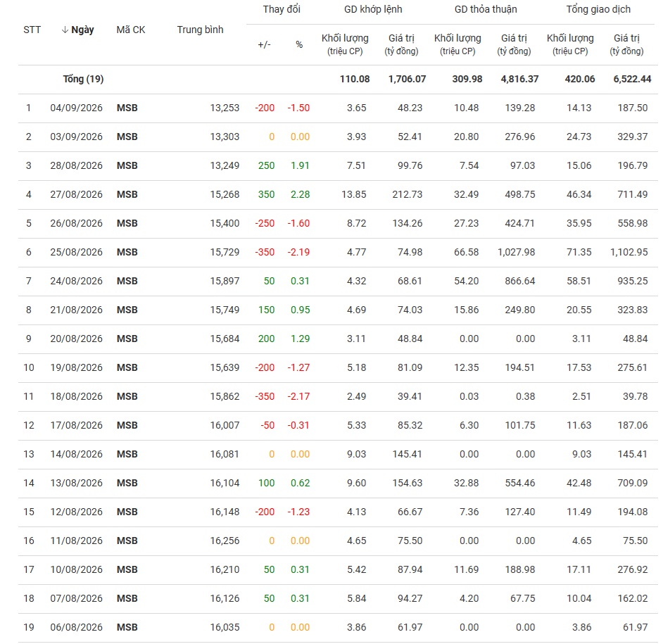Select the Tổng giao dịch group header
The height and width of the screenshot is (644, 663).
pos(598,9)
